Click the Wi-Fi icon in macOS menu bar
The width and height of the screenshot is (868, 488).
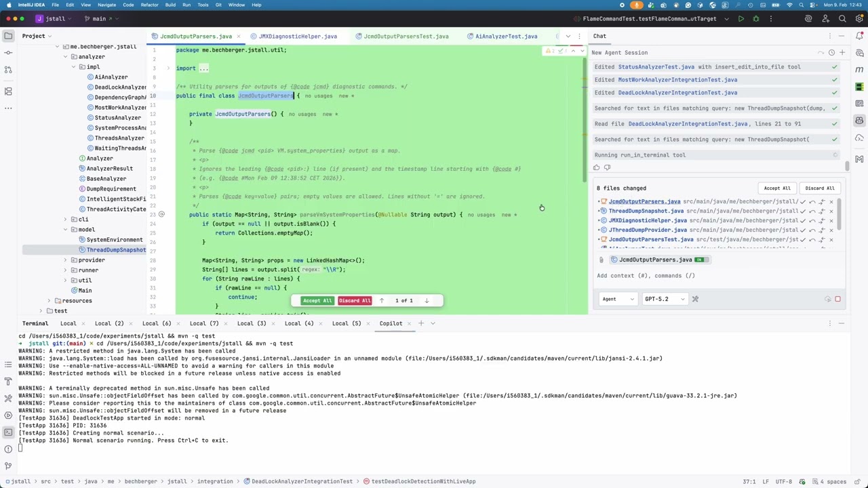click(x=789, y=5)
